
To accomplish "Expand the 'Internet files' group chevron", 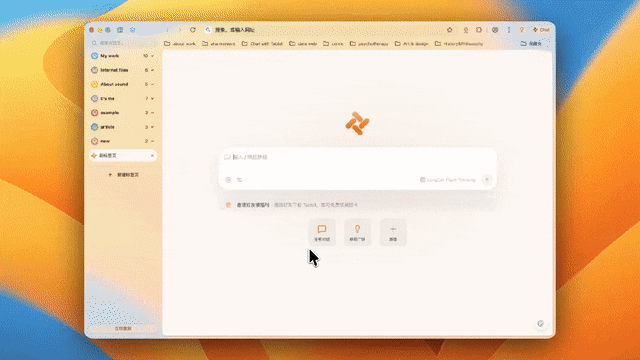I will (x=152, y=70).
